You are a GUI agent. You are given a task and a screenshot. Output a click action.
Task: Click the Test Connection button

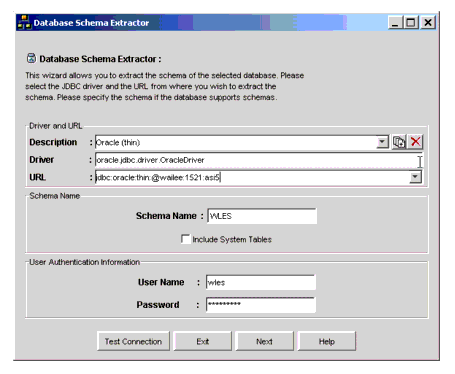click(133, 341)
